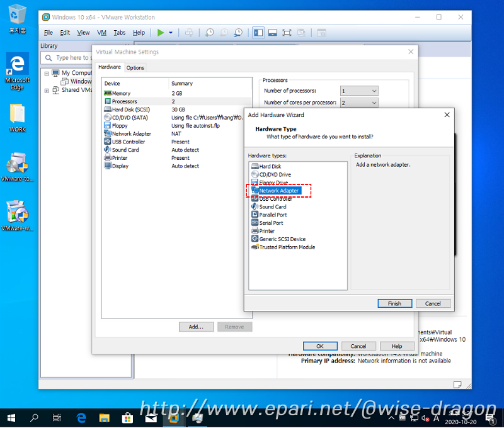Choose Parallel Port hardware type
Viewport: 504px width, 428px height.
coord(269,215)
